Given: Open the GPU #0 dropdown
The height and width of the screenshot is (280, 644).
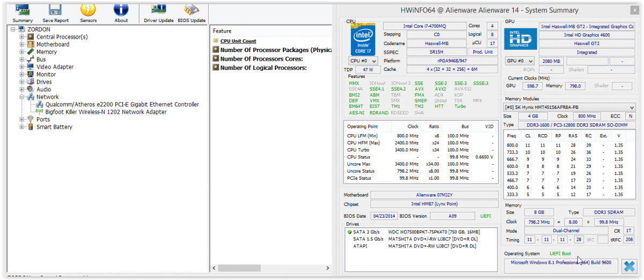Looking at the screenshot, I should (x=520, y=61).
